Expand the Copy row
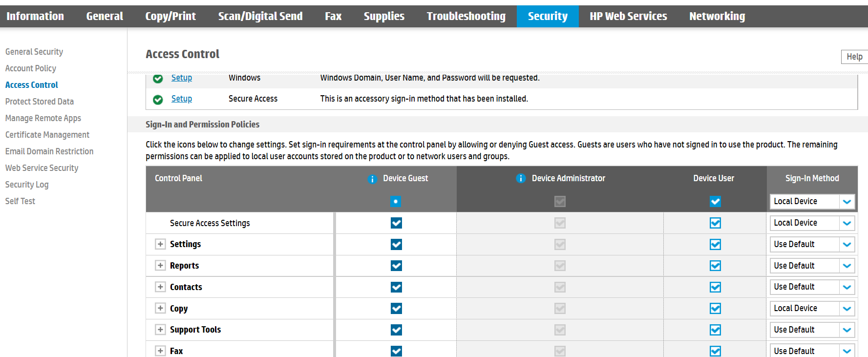868x357 pixels. (160, 308)
